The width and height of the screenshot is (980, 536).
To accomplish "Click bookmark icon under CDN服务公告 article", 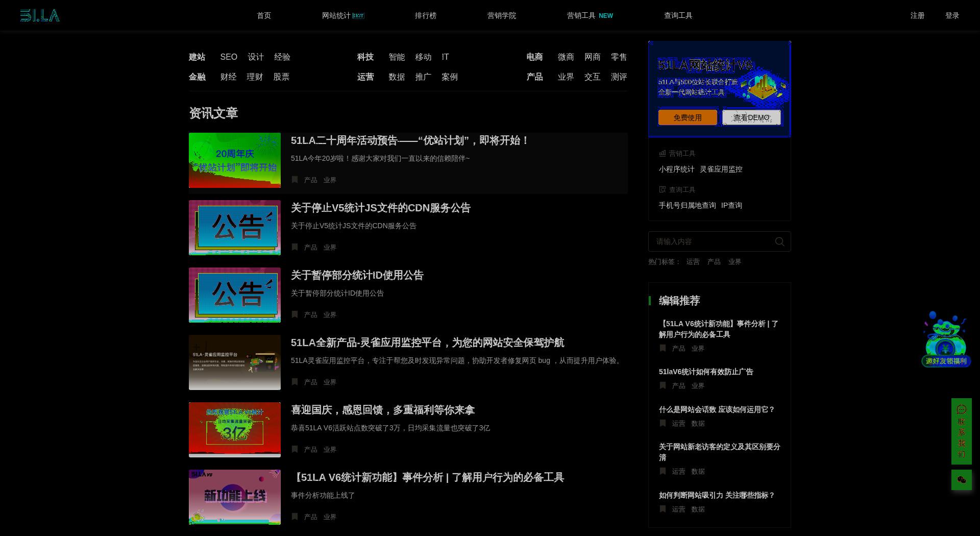I will click(x=295, y=247).
